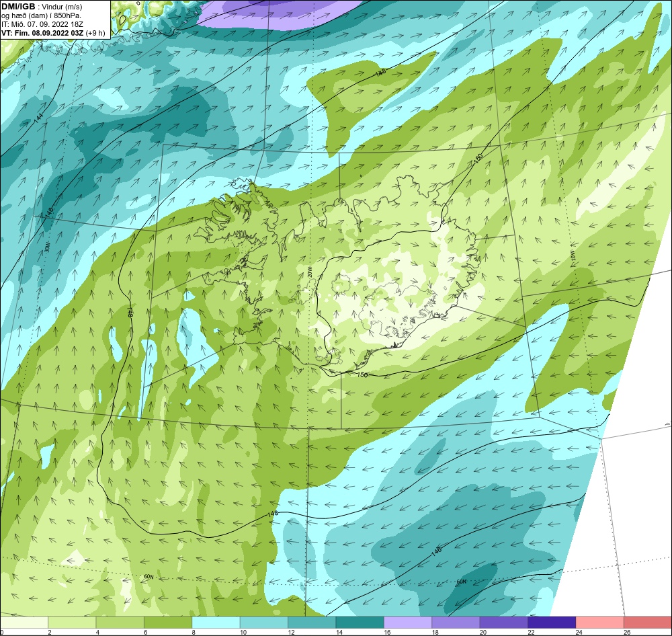Select the salmon legend swatch above 26 m/s
This screenshot has width=672, height=636.
pos(648,622)
